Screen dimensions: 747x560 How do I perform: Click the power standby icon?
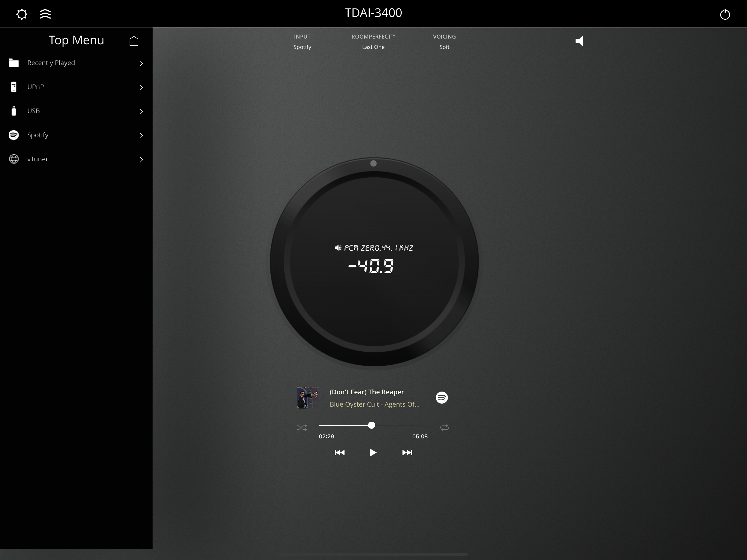[x=725, y=14]
